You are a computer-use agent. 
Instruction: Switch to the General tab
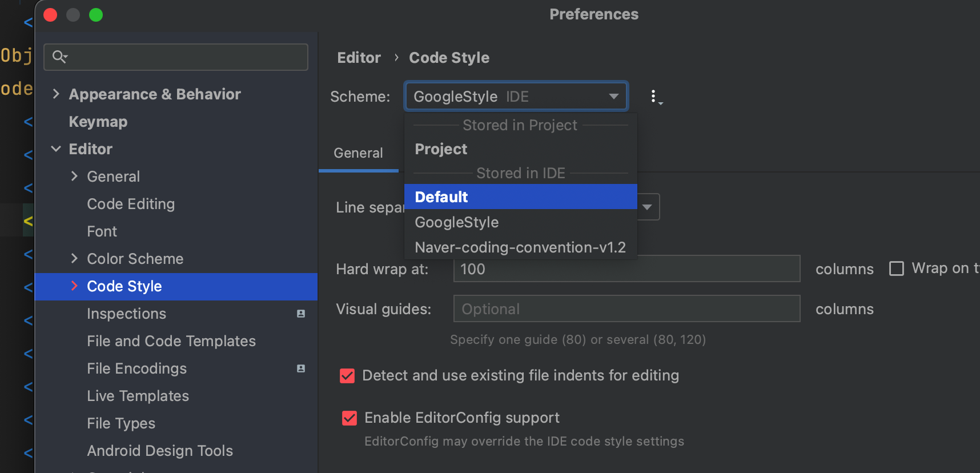(358, 153)
